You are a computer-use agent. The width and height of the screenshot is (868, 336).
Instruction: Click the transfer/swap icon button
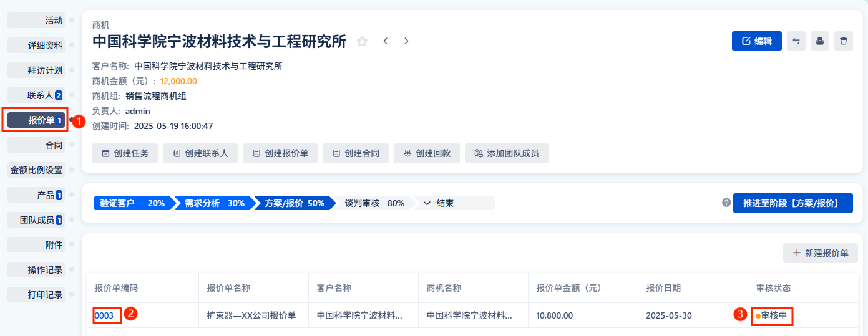(x=796, y=41)
